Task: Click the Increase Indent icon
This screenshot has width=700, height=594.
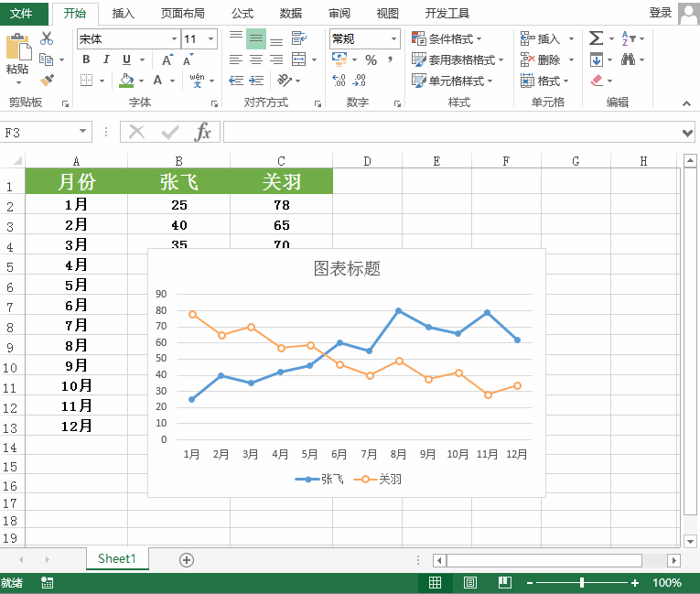Action: (256, 81)
